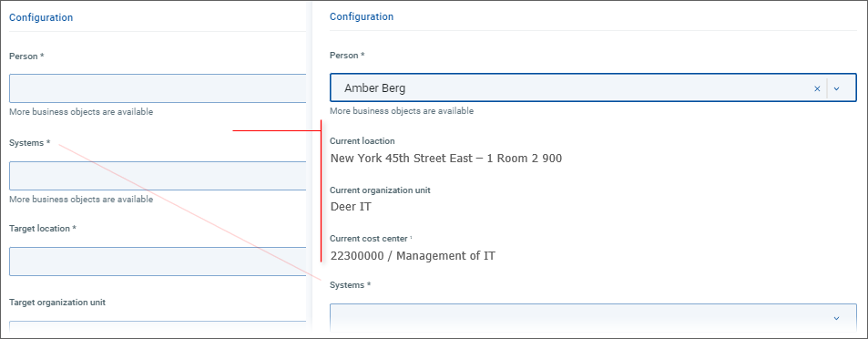
Task: Click the Systems field above the Target location label
Action: (158, 176)
